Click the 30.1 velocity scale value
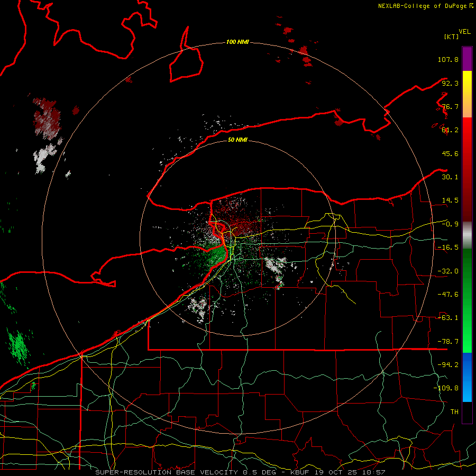The width and height of the screenshot is (476, 476). (x=450, y=177)
